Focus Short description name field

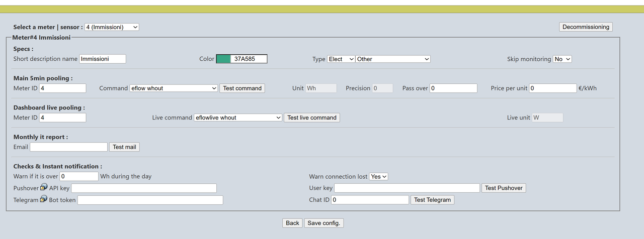tap(103, 59)
